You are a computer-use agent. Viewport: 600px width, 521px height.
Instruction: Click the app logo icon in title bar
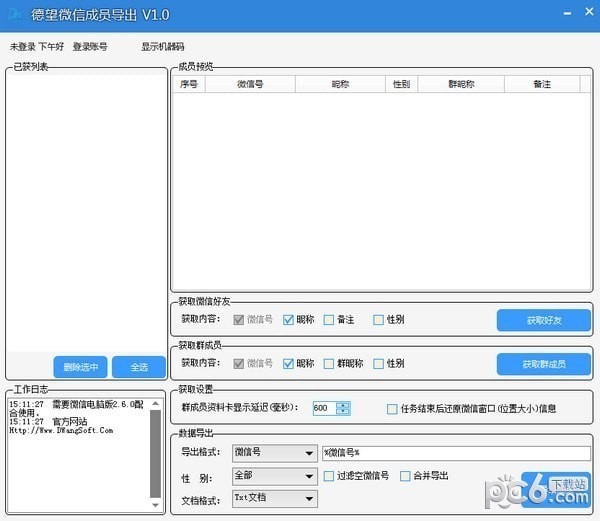point(15,15)
